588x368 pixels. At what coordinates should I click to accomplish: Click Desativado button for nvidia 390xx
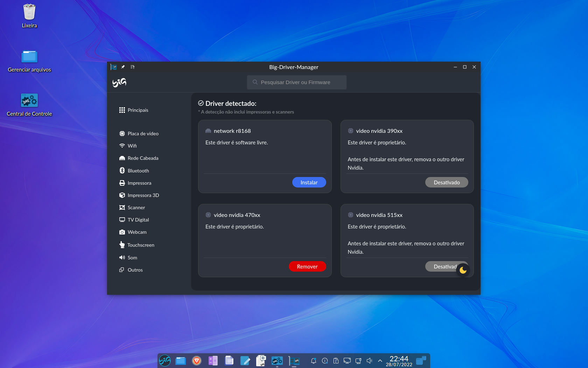(447, 182)
